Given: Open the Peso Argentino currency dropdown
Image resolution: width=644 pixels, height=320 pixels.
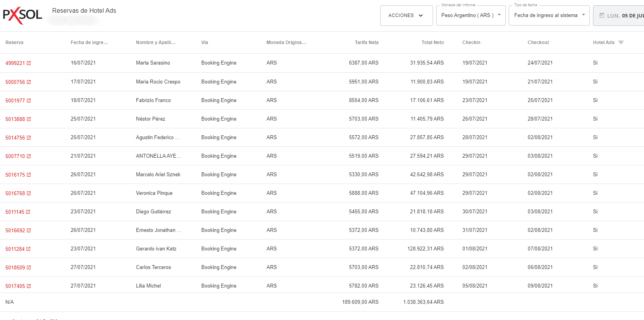Looking at the screenshot, I should (470, 15).
